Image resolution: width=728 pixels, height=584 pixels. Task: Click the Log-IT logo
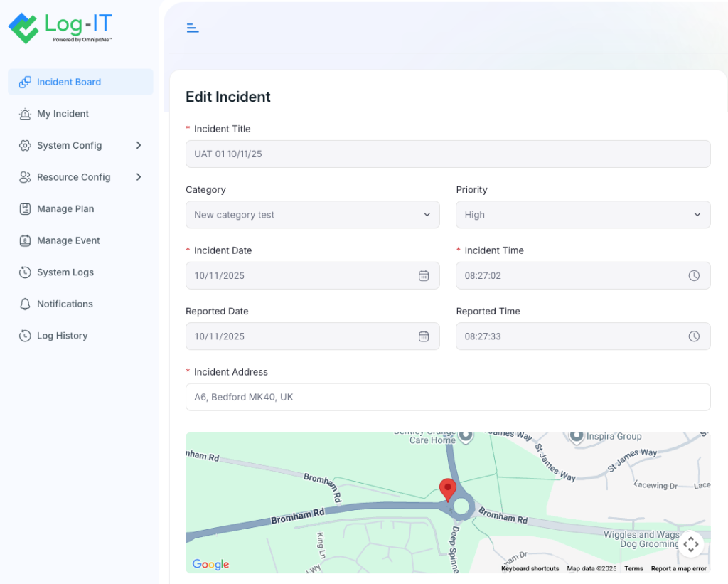point(59,28)
